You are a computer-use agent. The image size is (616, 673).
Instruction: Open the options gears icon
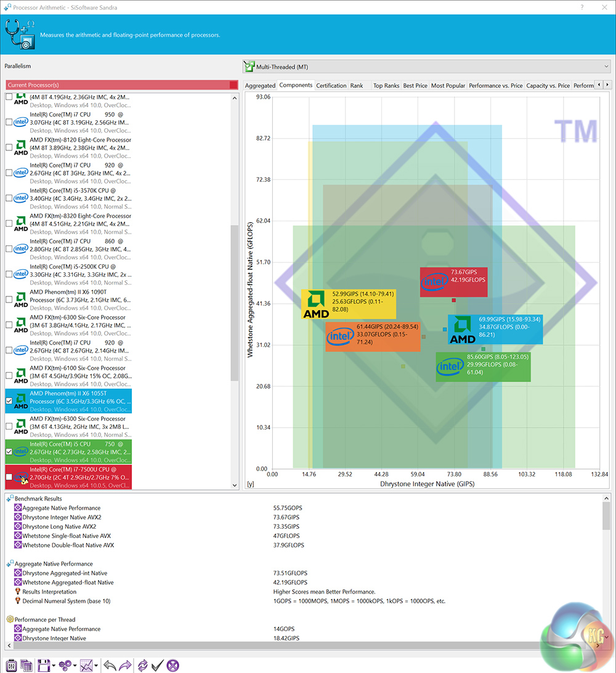[x=66, y=665]
